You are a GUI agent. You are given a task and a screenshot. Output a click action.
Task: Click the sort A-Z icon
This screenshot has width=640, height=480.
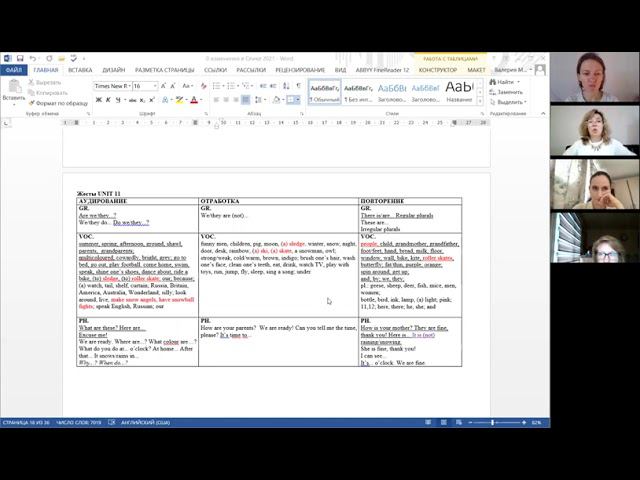[x=287, y=86]
